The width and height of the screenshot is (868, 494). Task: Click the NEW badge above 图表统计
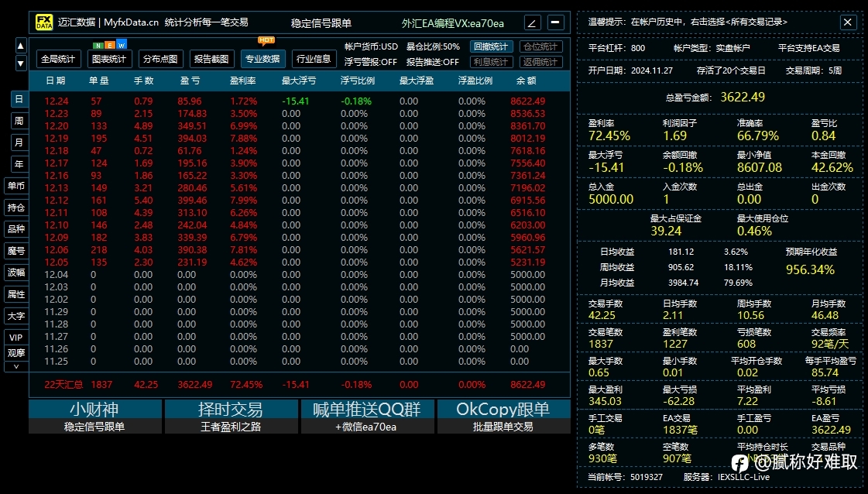pyautogui.click(x=110, y=45)
